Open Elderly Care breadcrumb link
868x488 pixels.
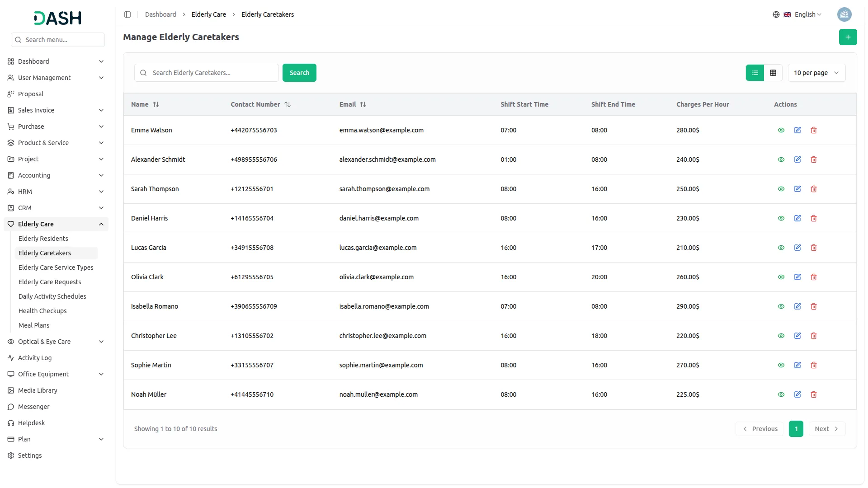click(209, 14)
